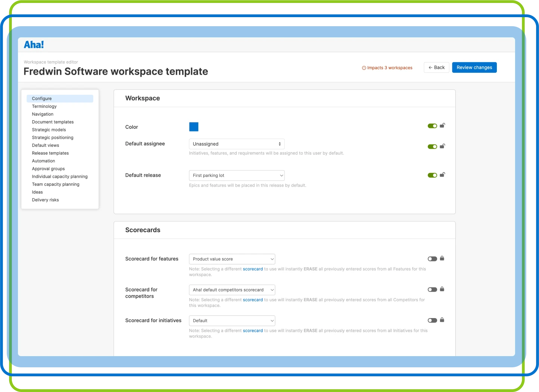Open Document templates section
The image size is (539, 392).
(x=53, y=122)
